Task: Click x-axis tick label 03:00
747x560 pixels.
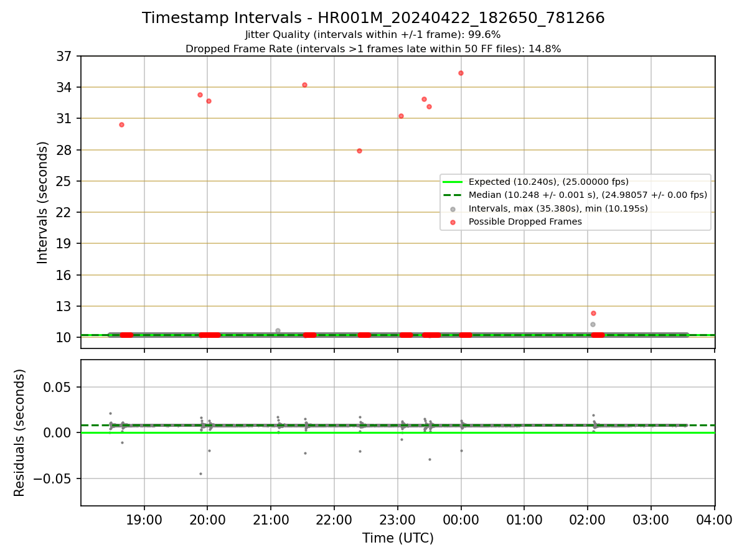Action: click(x=651, y=519)
